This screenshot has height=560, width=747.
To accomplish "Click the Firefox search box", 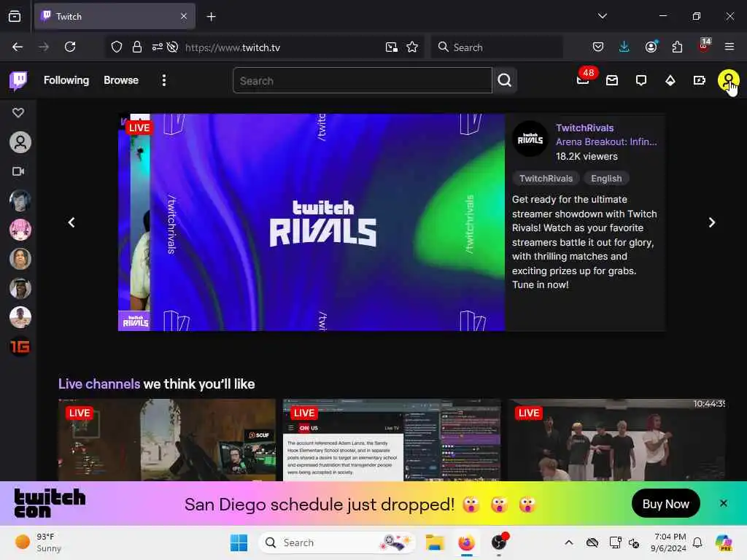I will pos(497,47).
